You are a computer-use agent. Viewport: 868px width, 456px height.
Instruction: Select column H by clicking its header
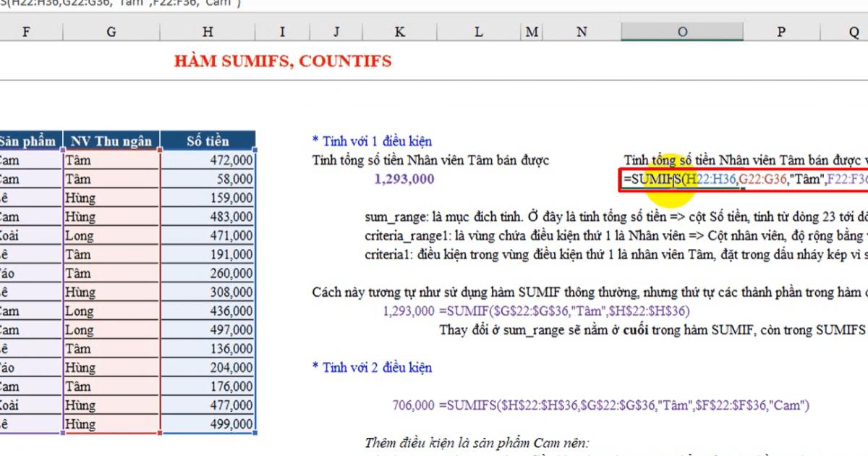(x=208, y=31)
